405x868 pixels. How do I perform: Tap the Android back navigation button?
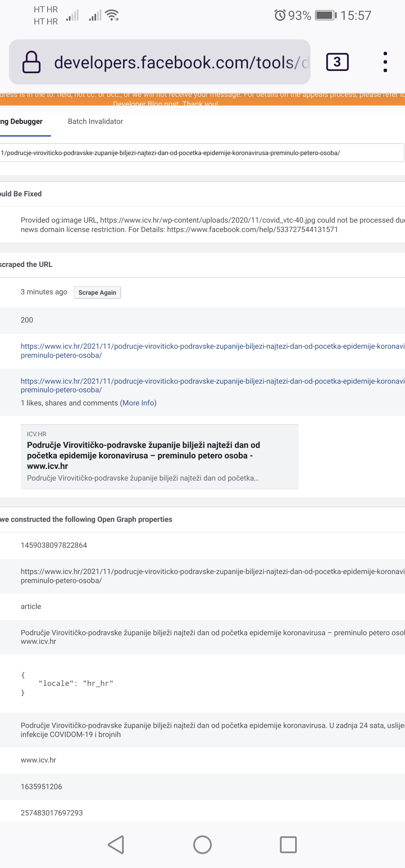[116, 845]
